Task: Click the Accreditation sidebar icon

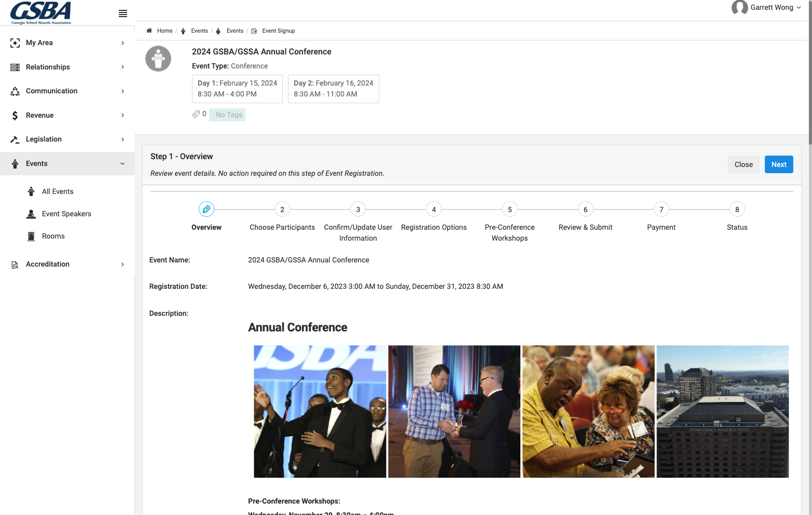Action: 15,265
